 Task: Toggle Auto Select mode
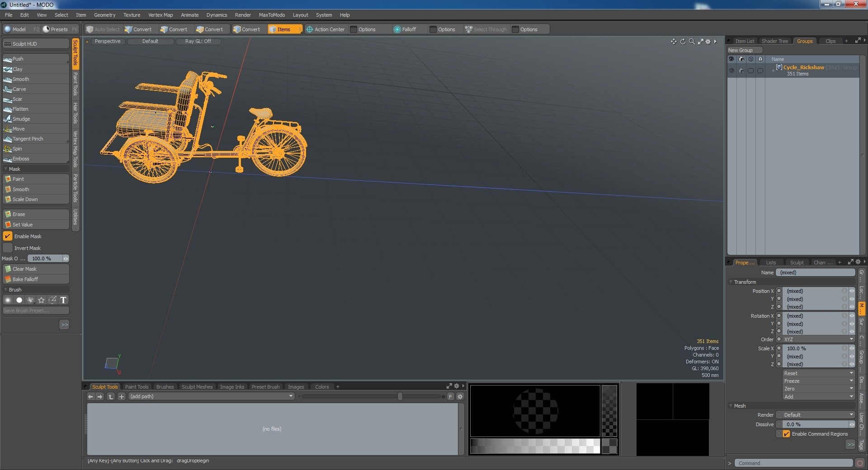click(103, 29)
